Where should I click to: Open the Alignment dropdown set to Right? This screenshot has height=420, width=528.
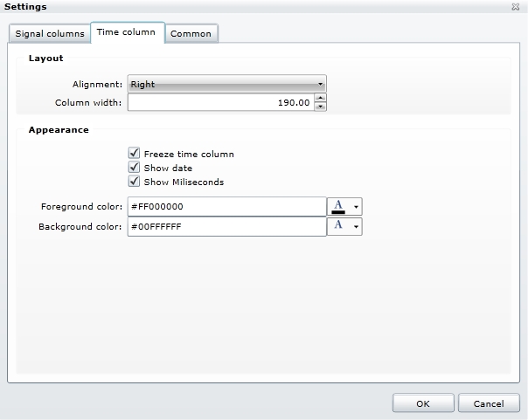(226, 85)
